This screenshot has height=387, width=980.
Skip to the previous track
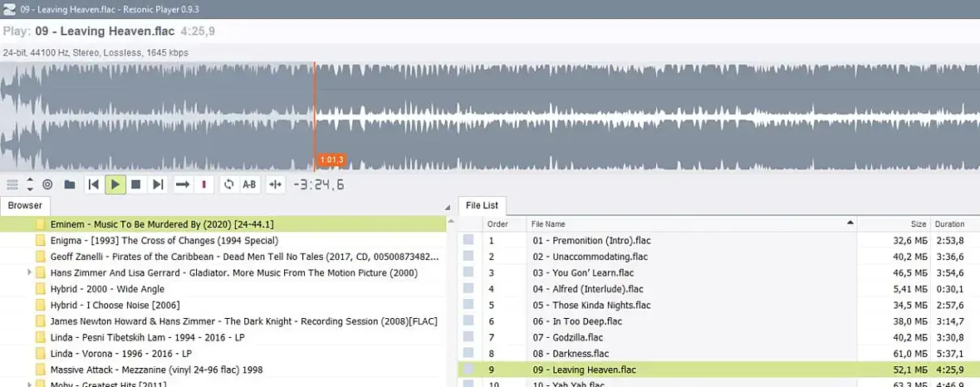(x=94, y=184)
